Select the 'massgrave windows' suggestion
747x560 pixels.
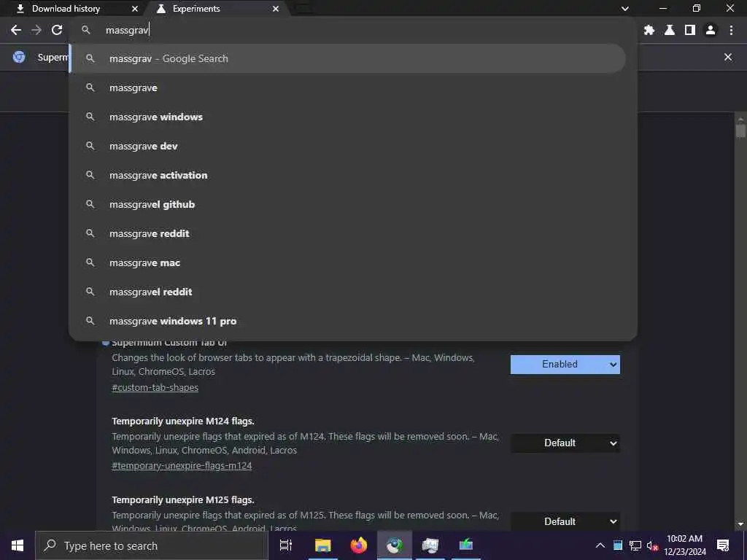tap(348, 117)
